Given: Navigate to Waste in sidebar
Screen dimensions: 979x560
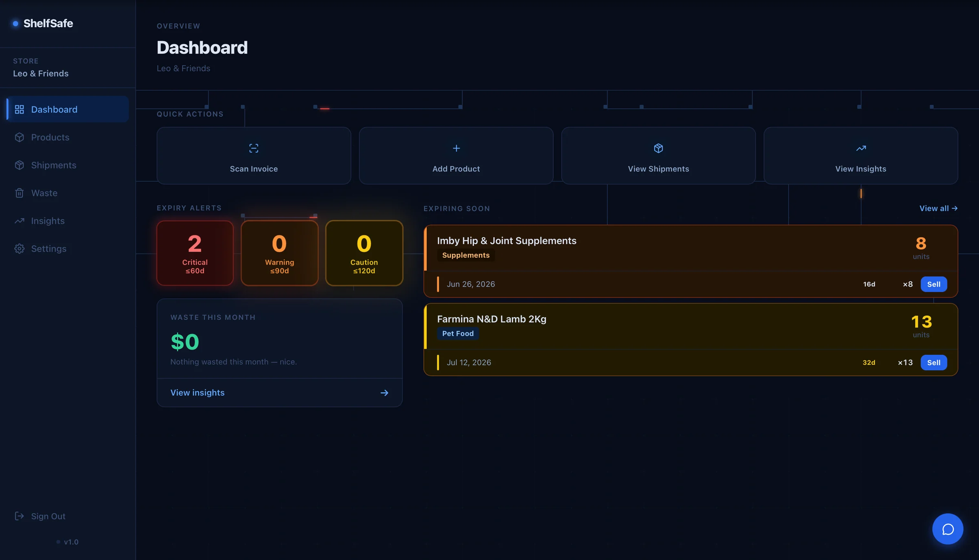Looking at the screenshot, I should [x=68, y=193].
